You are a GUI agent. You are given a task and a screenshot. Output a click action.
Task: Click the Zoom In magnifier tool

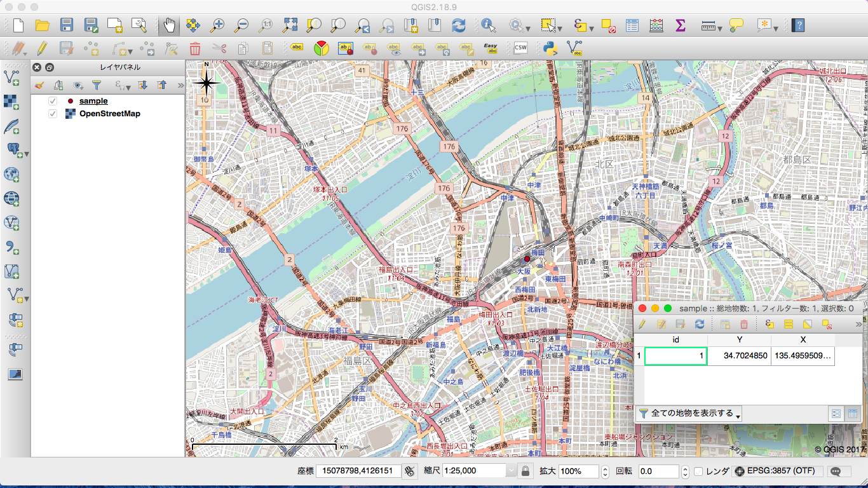(217, 25)
